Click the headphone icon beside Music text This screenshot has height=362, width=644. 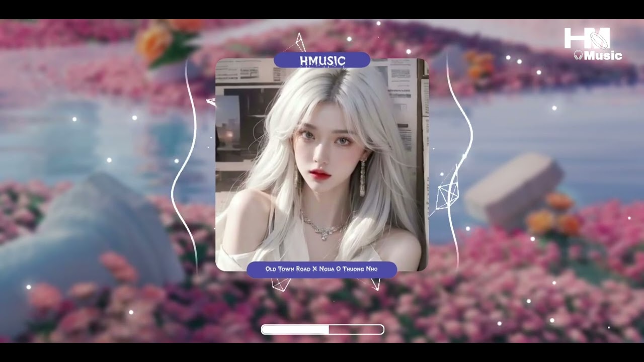click(x=579, y=55)
